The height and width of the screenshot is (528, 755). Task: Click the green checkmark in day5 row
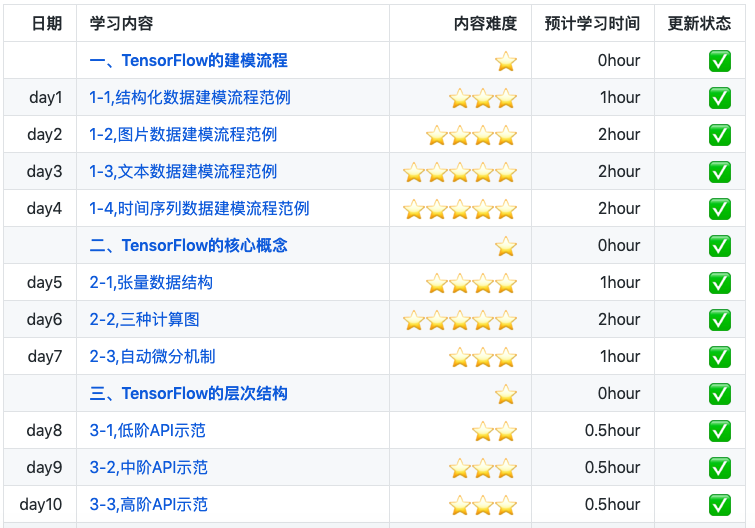719,283
